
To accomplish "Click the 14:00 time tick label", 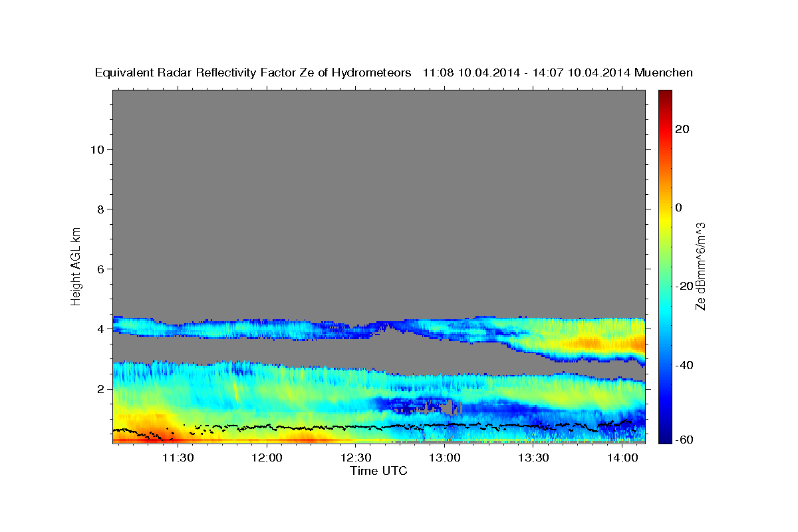I will tap(622, 458).
